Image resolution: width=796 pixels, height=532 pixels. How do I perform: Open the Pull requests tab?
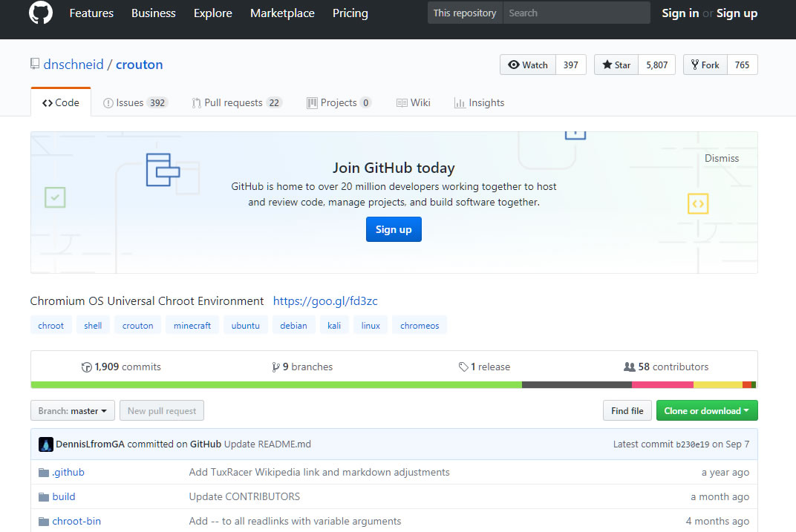tap(237, 103)
